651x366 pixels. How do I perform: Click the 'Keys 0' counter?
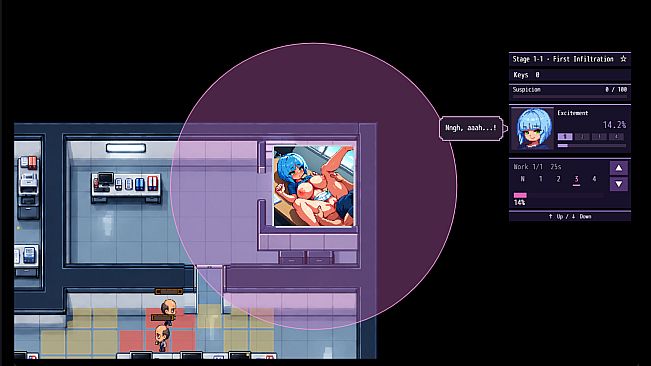526,75
